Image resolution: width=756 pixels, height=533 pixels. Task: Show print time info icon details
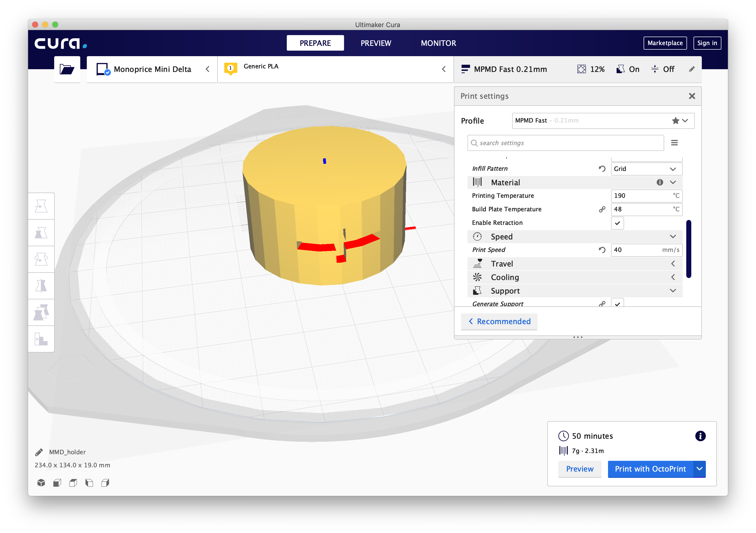coord(700,436)
